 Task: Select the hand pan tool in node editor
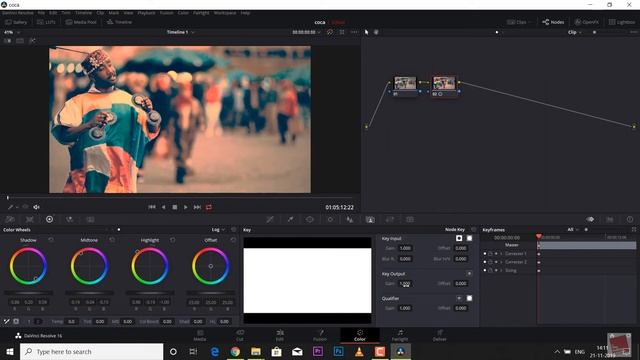376,32
